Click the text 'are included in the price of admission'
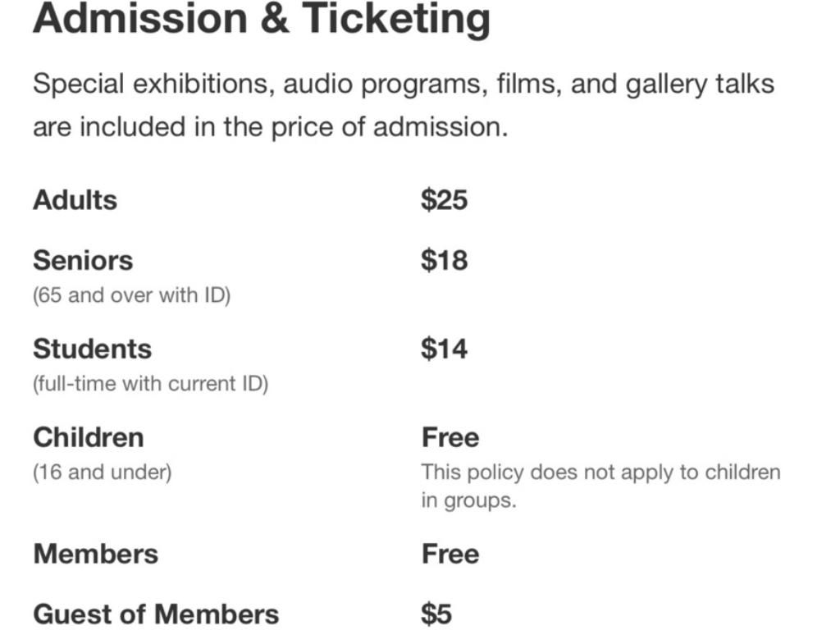840x630 pixels. coord(270,127)
